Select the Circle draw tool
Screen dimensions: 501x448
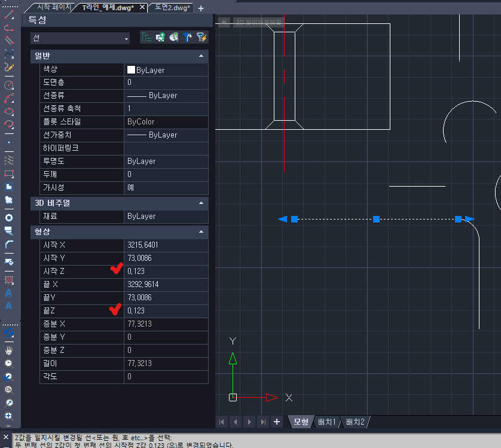[9, 85]
